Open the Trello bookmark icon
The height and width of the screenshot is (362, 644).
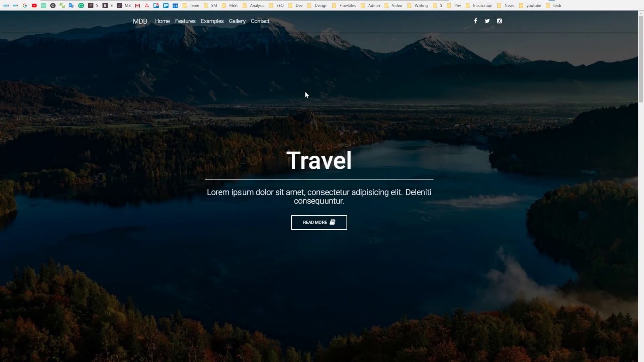tap(166, 5)
